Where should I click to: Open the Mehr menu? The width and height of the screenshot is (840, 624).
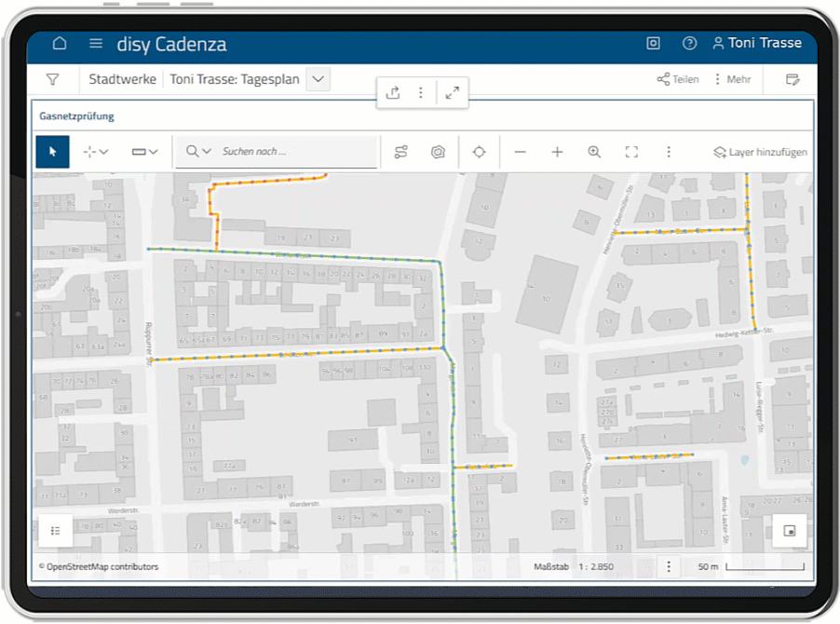732,79
